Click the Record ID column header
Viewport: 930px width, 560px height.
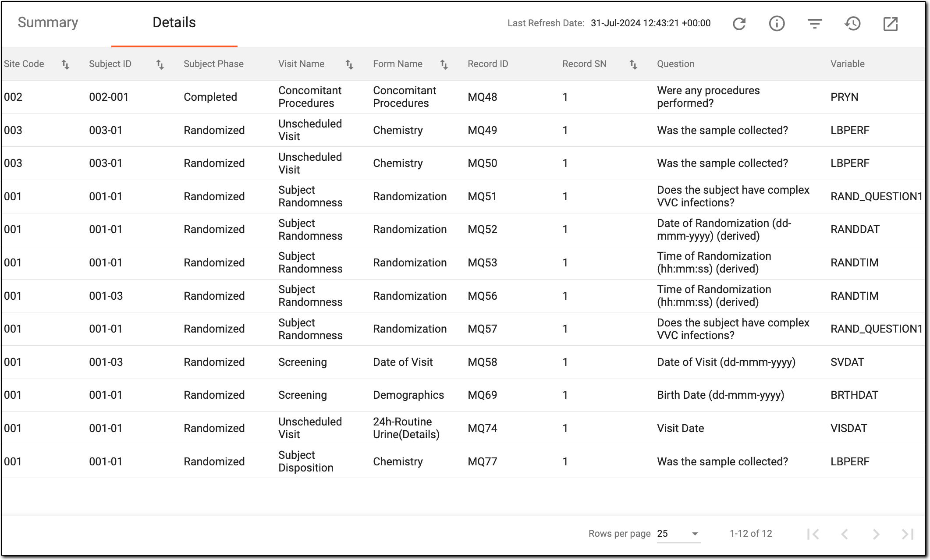[x=488, y=64]
